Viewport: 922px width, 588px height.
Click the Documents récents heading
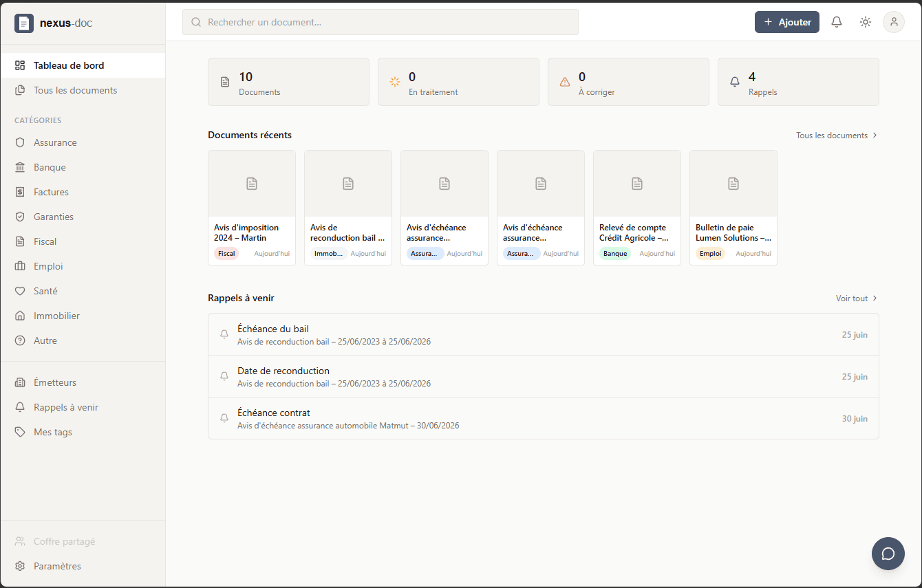(x=250, y=135)
